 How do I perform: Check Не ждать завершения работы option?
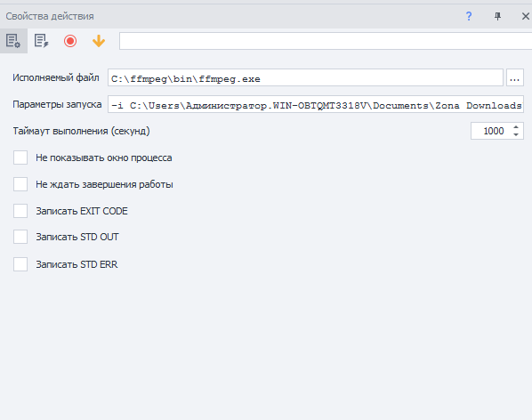[20, 184]
